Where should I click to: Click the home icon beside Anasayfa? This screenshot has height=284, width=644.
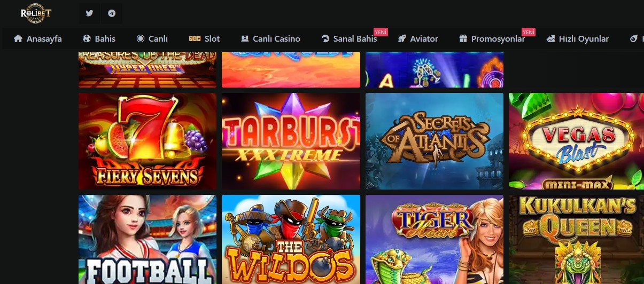(x=18, y=38)
